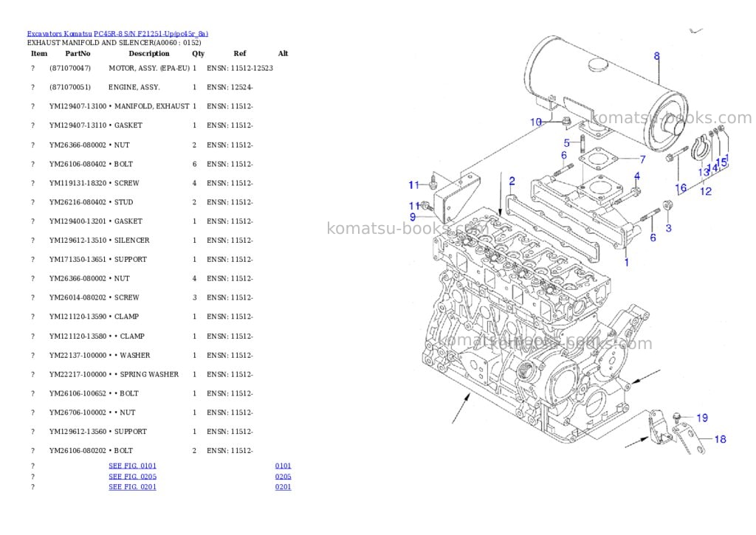
Task: Open the 0201 link in Alt column
Action: click(283, 487)
